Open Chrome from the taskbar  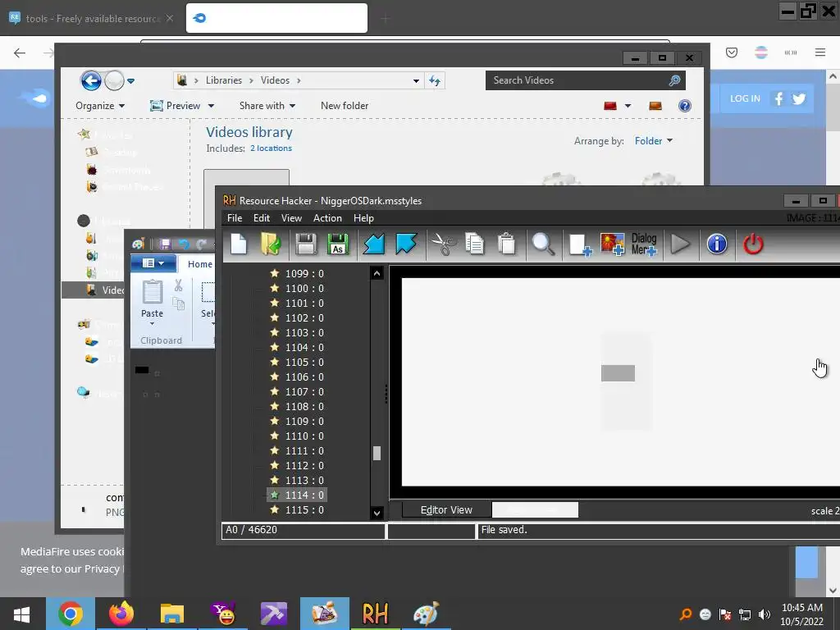tap(71, 614)
